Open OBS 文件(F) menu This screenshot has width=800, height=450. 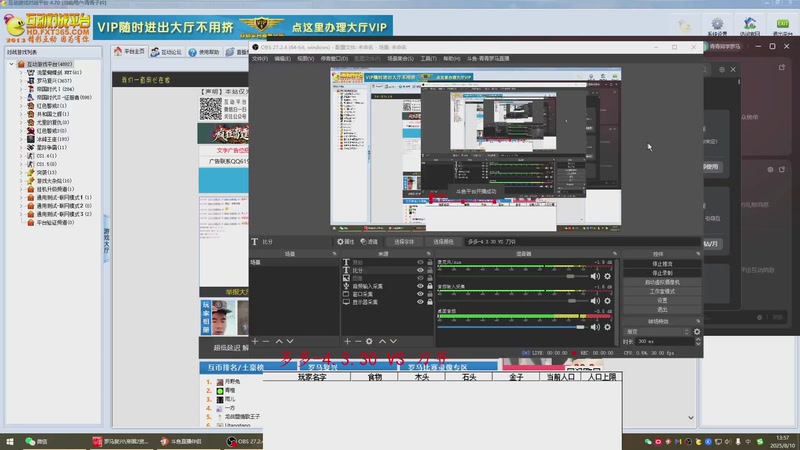259,59
